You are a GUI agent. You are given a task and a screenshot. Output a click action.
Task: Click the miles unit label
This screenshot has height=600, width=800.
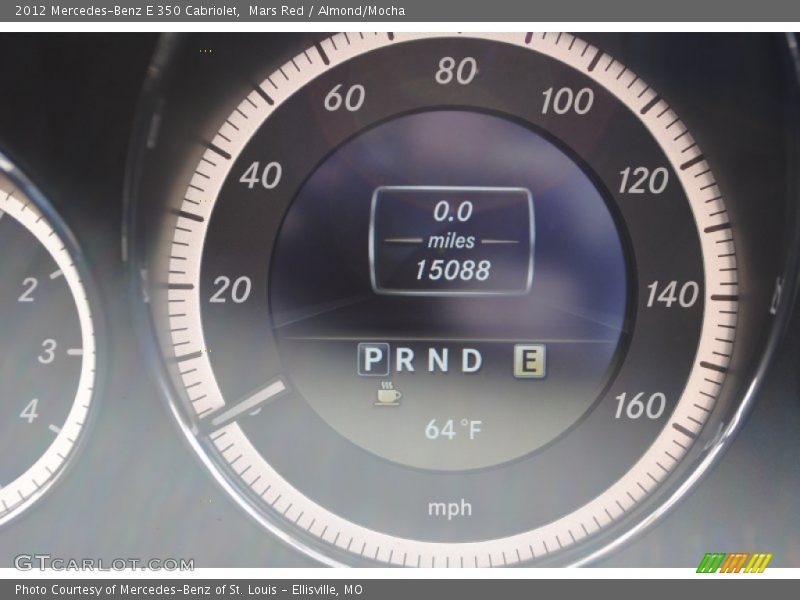pyautogui.click(x=452, y=241)
